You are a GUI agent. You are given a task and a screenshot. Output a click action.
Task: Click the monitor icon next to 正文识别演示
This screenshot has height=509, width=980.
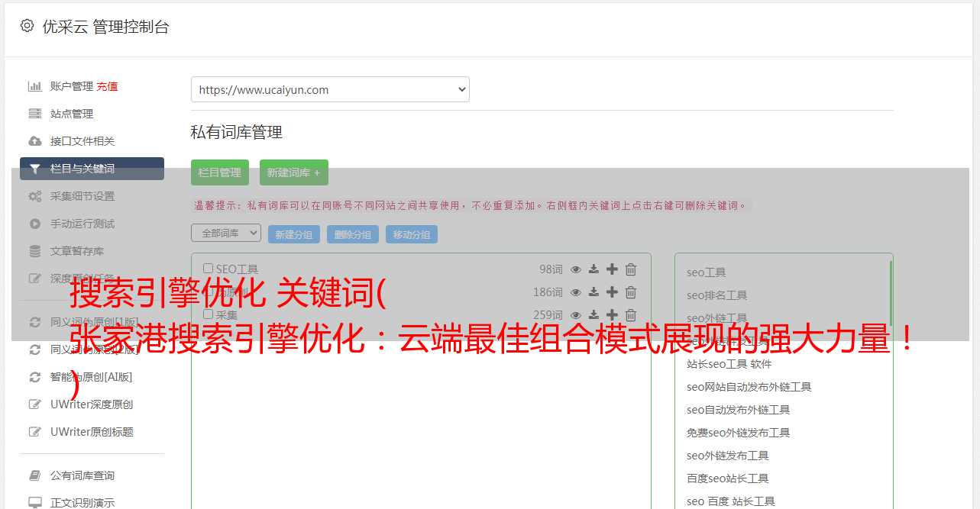tap(34, 503)
